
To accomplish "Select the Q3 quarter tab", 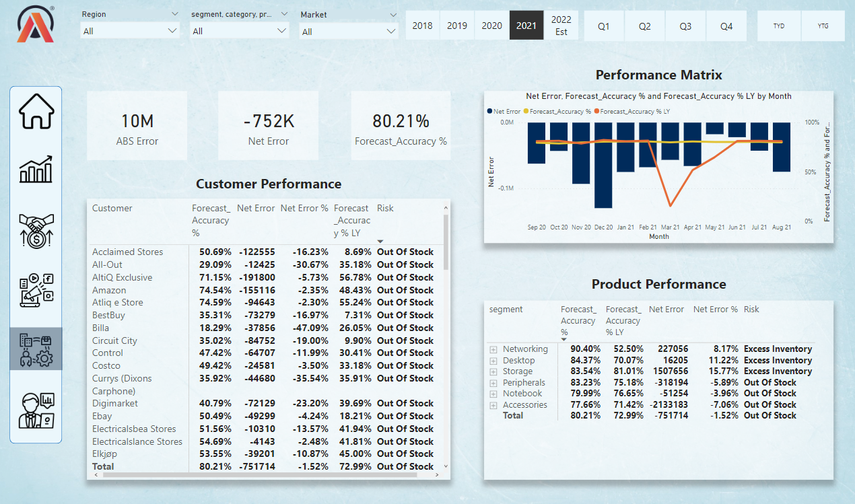I will [x=685, y=26].
